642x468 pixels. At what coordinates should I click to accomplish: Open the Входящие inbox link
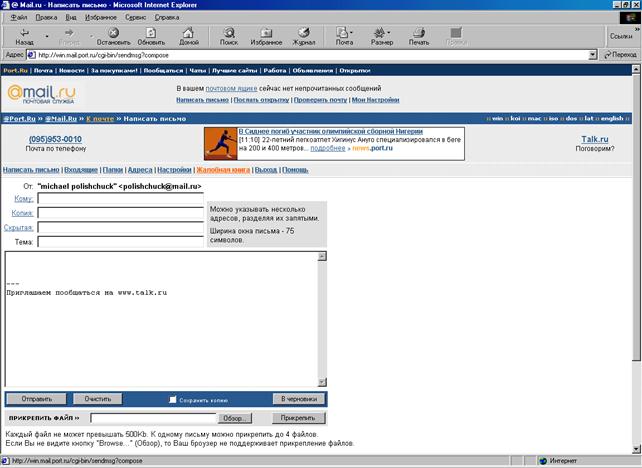pyautogui.click(x=81, y=170)
